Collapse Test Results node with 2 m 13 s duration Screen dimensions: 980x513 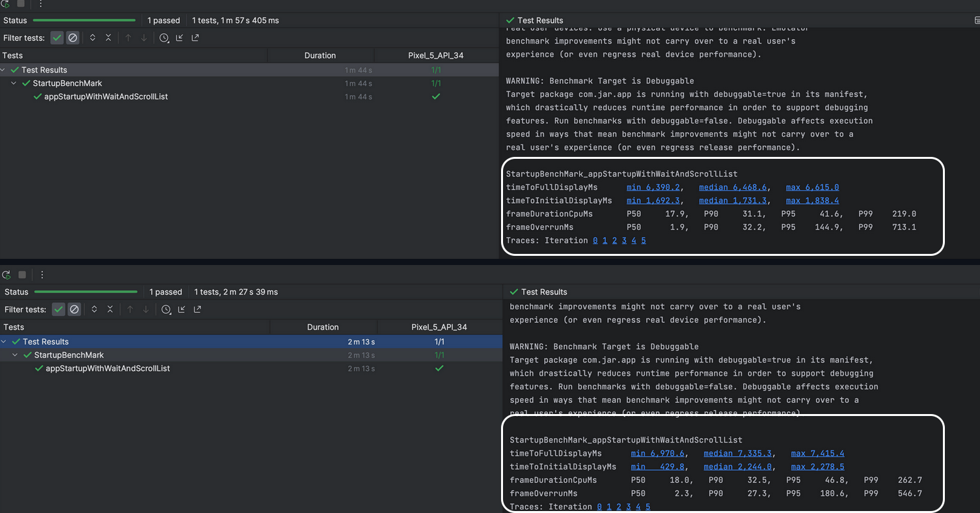[5, 341]
